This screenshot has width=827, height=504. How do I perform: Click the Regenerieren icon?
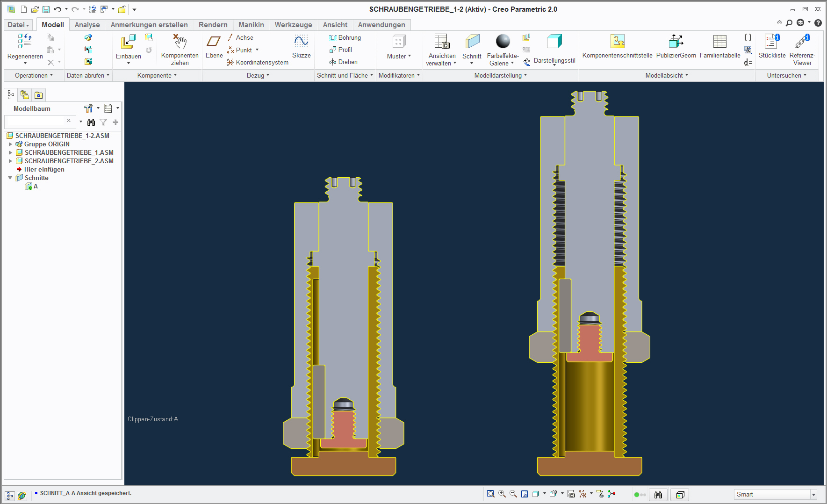click(x=25, y=41)
